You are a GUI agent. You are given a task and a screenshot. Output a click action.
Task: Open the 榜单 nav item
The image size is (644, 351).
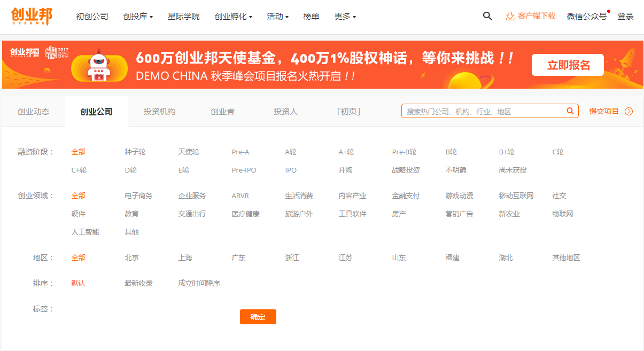click(x=311, y=17)
